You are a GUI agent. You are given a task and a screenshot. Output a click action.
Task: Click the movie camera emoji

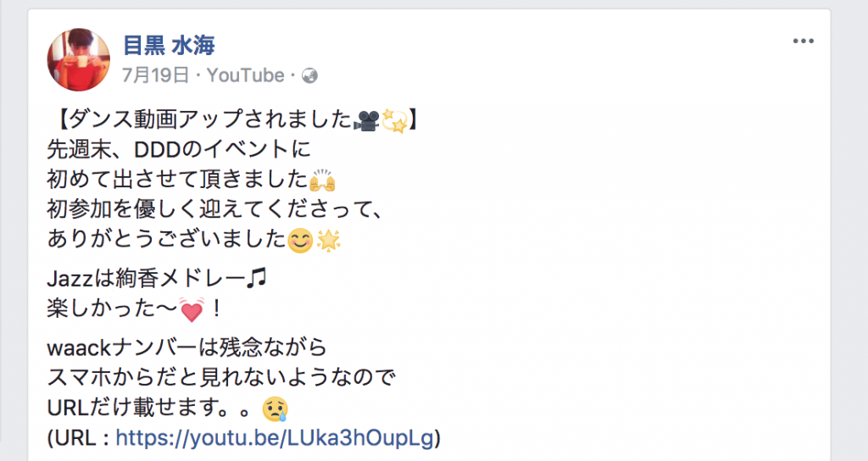pos(366,120)
